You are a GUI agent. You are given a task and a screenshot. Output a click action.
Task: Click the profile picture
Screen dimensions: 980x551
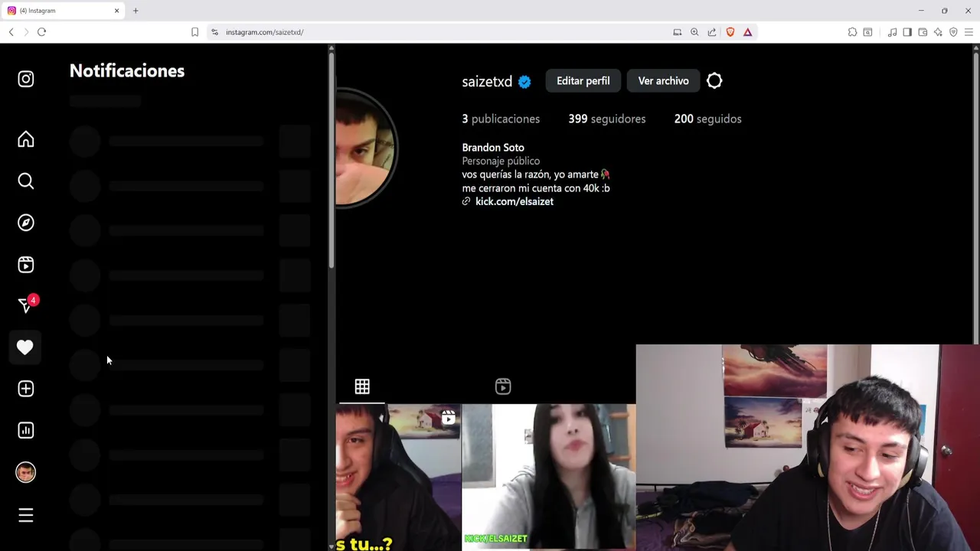click(366, 147)
